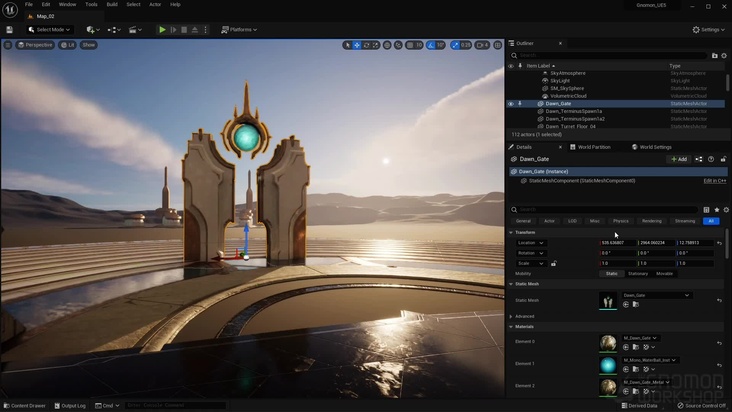732x412 pixels.
Task: Adjust camera speed setting 4
Action: 482,45
